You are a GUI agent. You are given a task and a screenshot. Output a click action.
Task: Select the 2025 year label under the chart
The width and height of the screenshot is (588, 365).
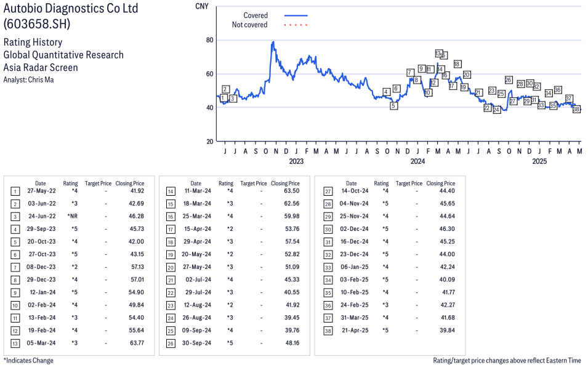coord(539,161)
